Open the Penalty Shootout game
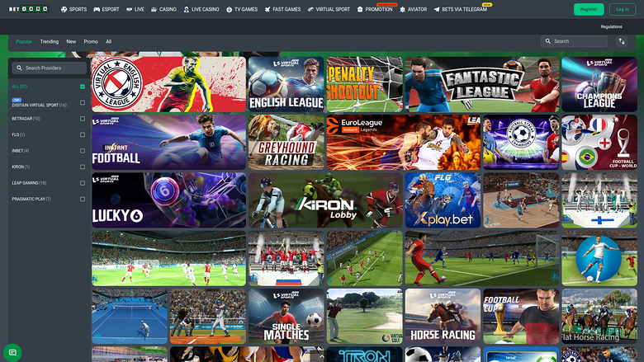This screenshot has height=362, width=644. 365,84
